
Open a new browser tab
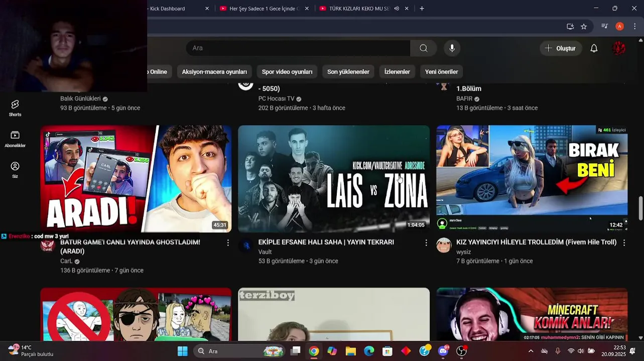click(422, 9)
